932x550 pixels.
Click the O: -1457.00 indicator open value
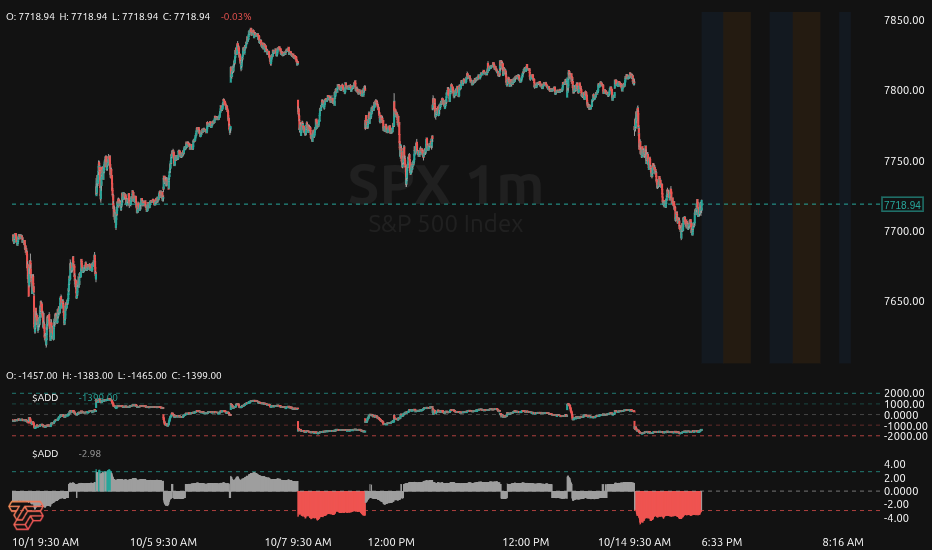(x=32, y=376)
